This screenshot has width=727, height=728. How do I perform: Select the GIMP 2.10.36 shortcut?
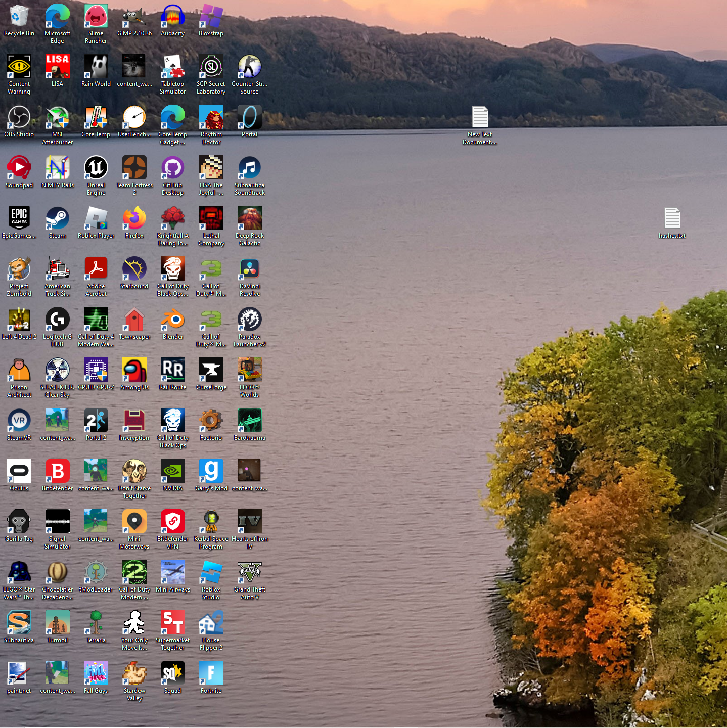[134, 16]
